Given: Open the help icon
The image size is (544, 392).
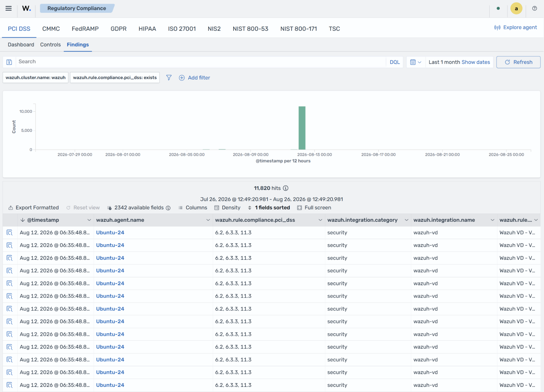Looking at the screenshot, I should click(534, 8).
